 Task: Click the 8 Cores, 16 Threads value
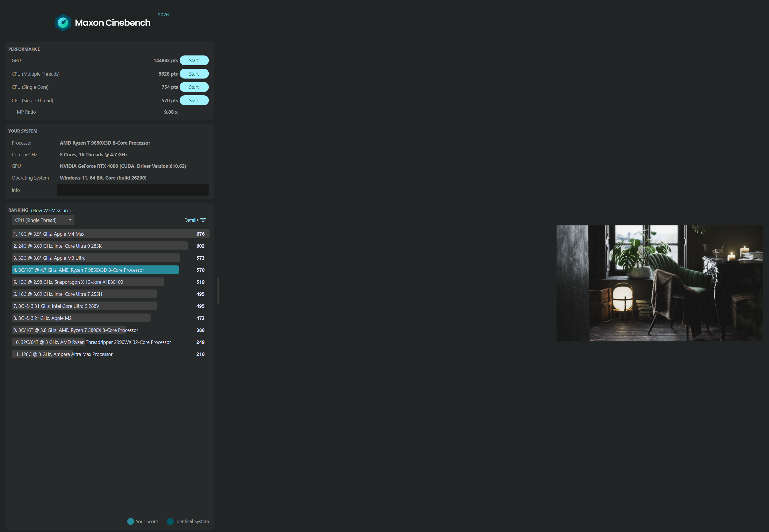[x=94, y=154]
